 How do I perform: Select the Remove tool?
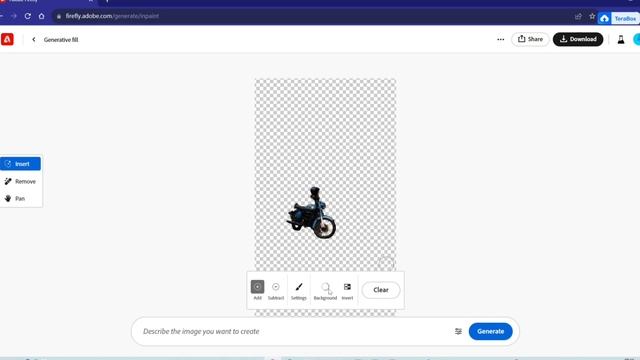point(20,181)
